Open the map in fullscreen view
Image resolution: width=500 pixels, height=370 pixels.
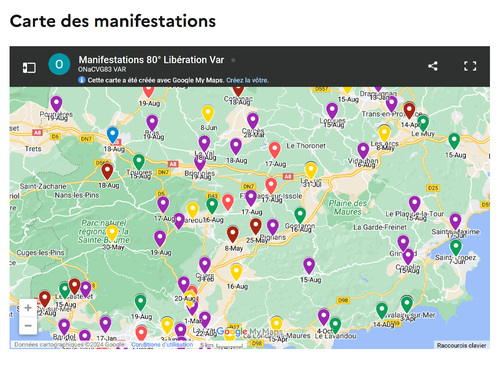tap(470, 66)
